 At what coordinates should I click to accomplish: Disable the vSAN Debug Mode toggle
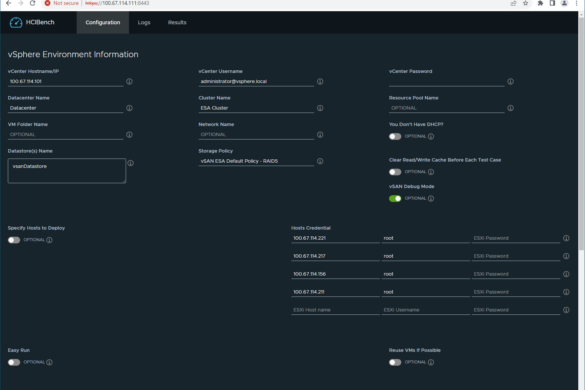(395, 199)
